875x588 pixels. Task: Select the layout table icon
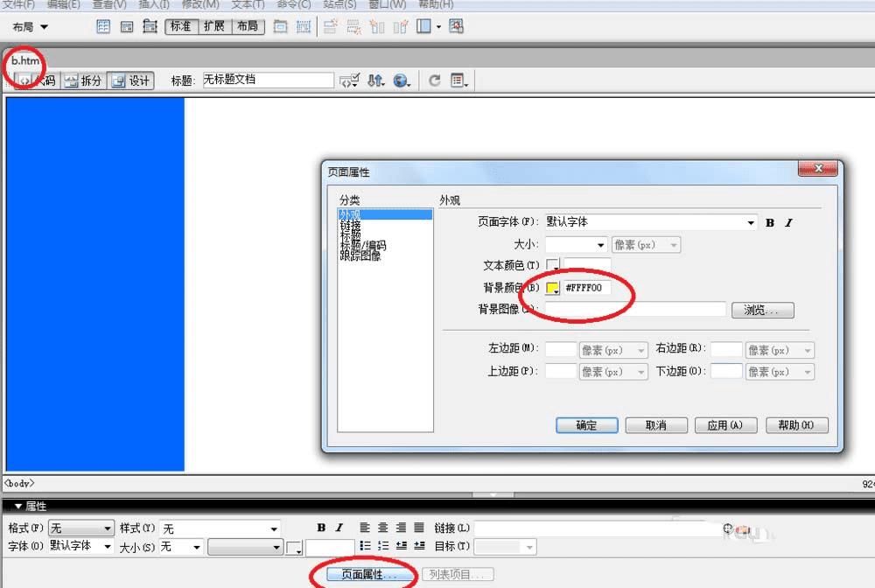280,26
